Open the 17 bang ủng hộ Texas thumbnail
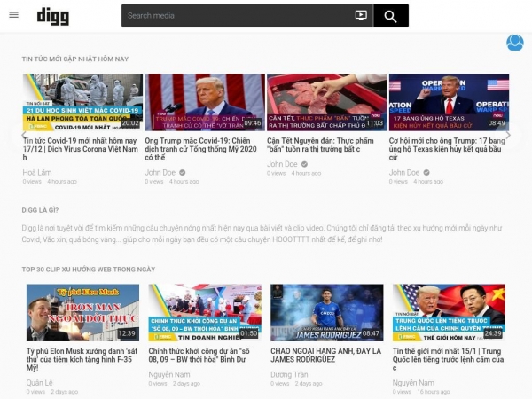 [449, 102]
